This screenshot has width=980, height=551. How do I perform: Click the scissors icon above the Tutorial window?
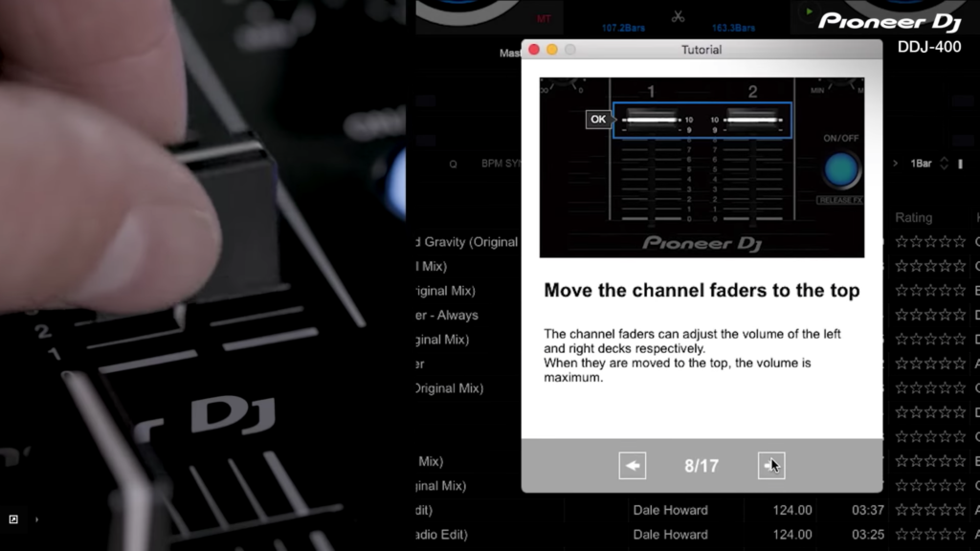coord(678,16)
